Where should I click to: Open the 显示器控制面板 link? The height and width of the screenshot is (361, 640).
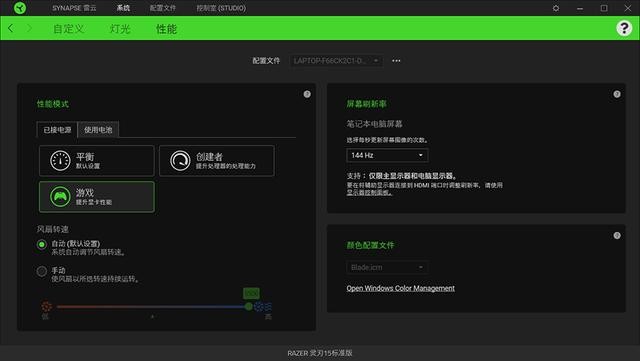369,192
